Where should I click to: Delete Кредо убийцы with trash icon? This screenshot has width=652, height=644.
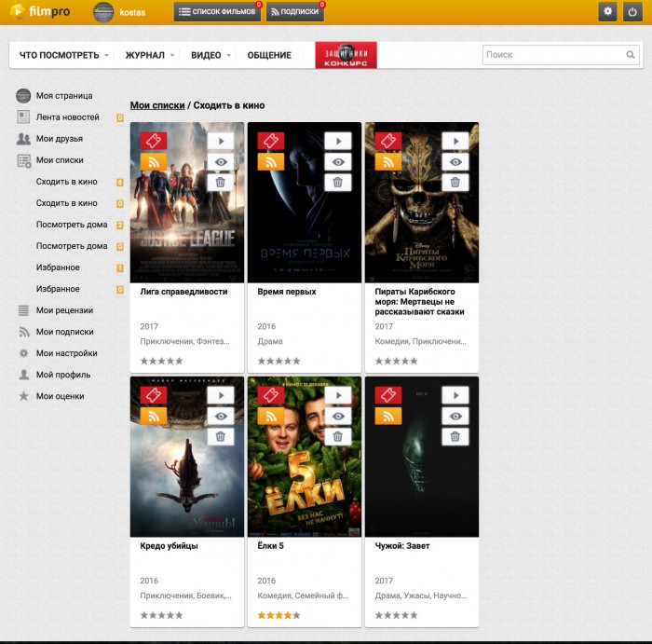click(x=221, y=436)
